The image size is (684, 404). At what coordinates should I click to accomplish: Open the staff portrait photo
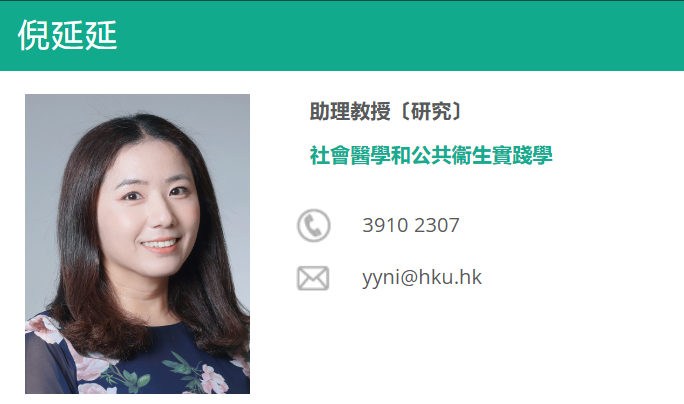coord(137,244)
